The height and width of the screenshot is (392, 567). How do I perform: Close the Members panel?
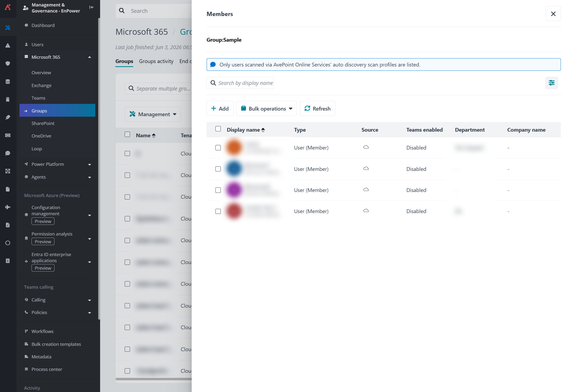(553, 14)
